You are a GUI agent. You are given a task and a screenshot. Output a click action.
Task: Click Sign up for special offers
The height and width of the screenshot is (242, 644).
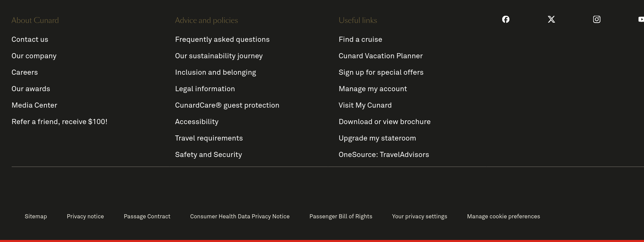coord(381,72)
